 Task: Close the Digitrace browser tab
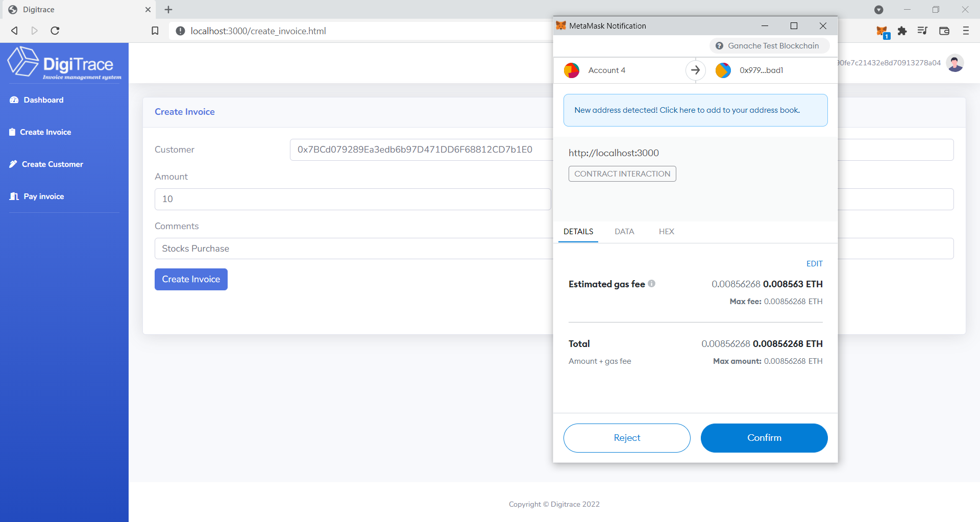tap(148, 10)
